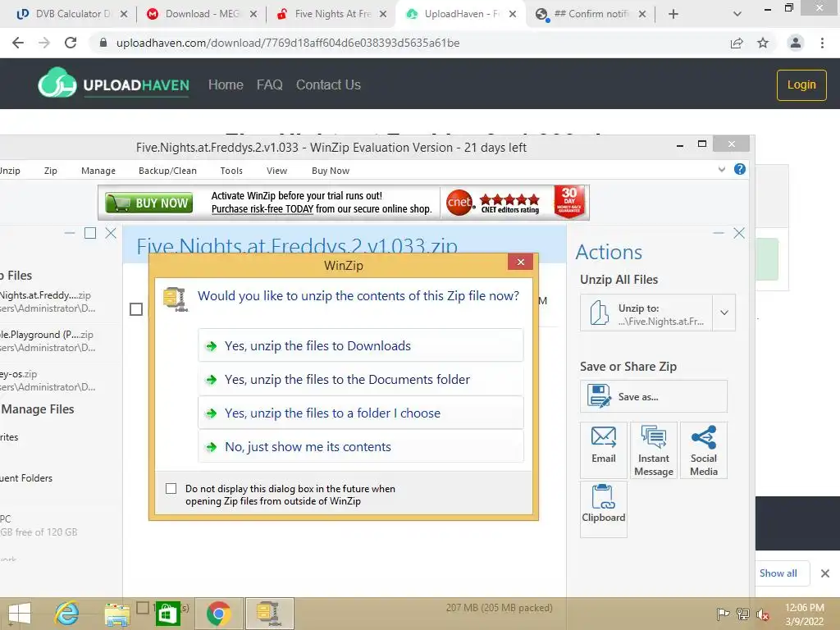Expand the Unzip to dropdown arrow
840x630 pixels.
[724, 313]
